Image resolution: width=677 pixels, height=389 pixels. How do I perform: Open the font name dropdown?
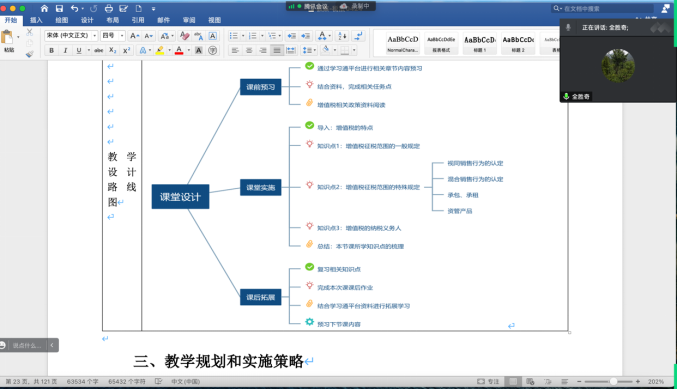[71, 35]
